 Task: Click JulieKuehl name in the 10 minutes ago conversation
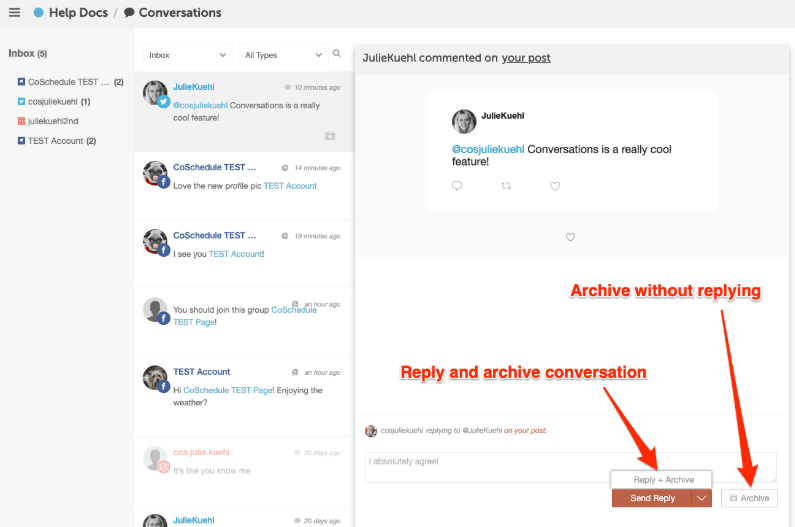[194, 87]
